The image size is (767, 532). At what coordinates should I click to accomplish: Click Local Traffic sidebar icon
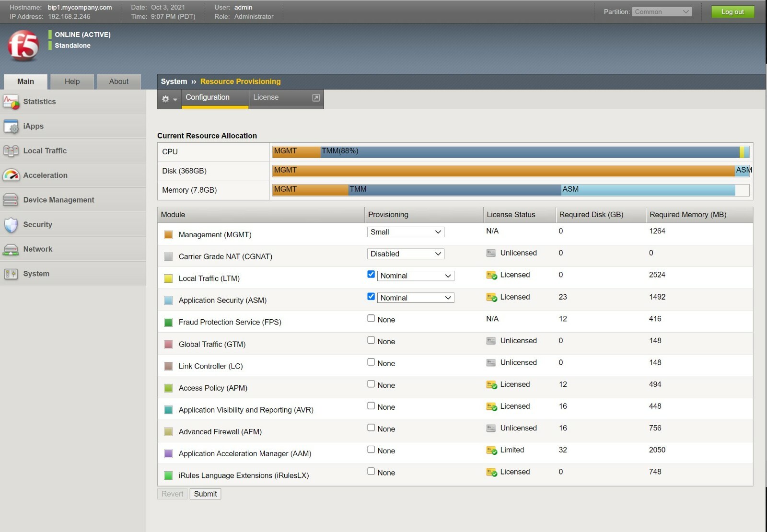tap(11, 150)
